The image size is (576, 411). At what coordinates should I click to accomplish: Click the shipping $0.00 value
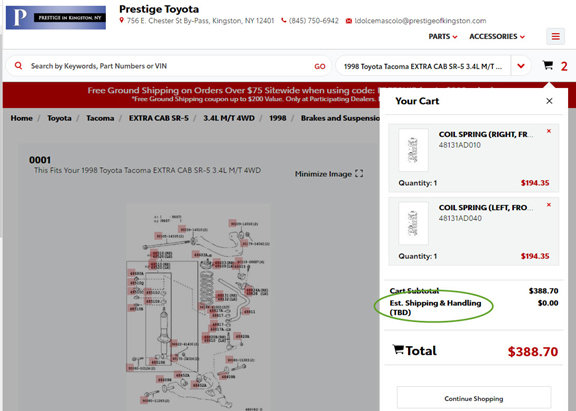click(548, 303)
